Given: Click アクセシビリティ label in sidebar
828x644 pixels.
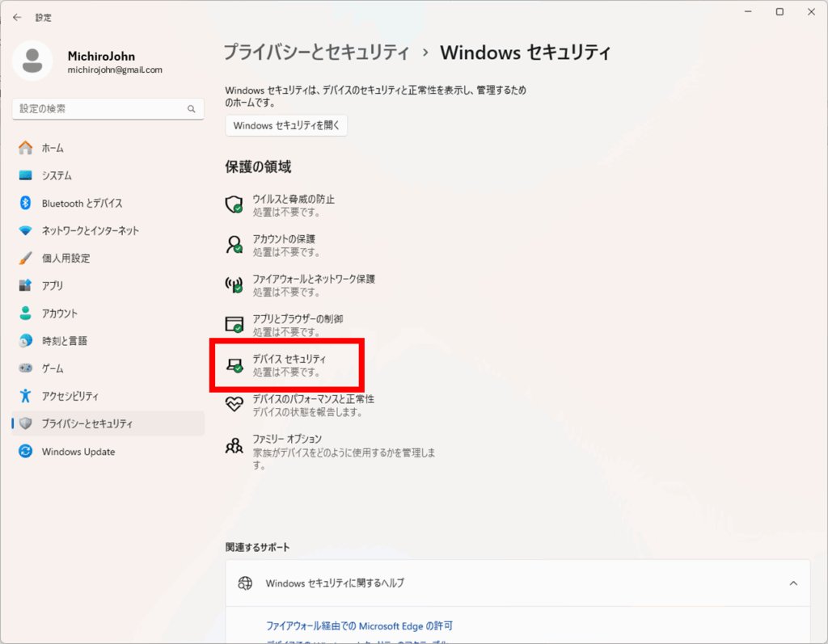Looking at the screenshot, I should point(70,396).
